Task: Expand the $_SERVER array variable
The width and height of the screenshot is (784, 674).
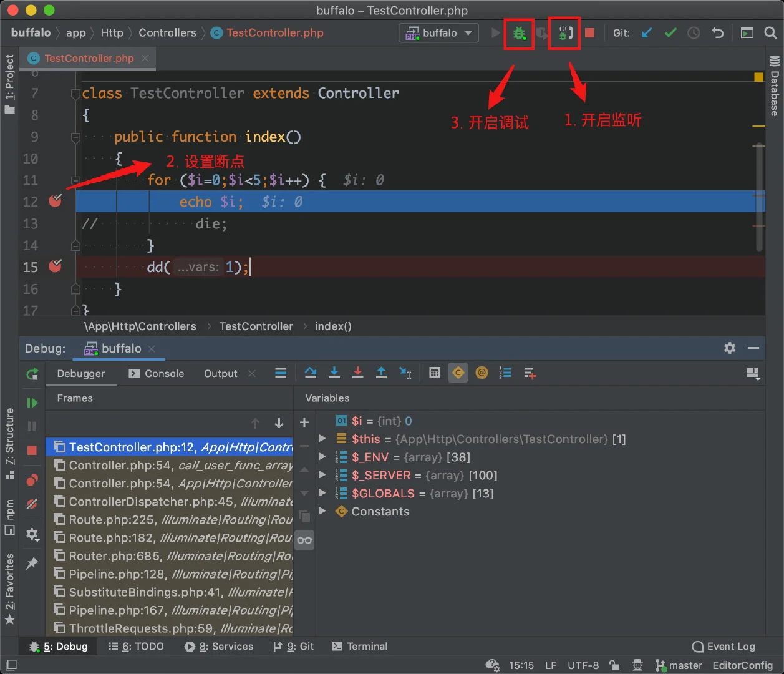Action: point(322,475)
